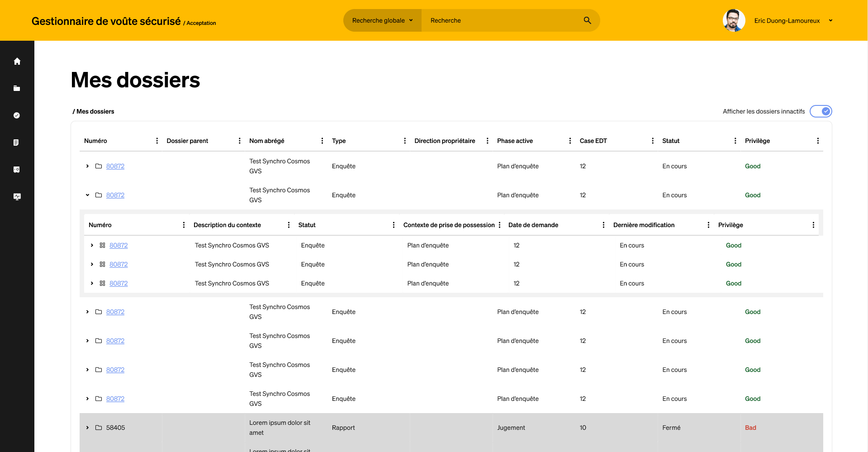Open the dossier 80872 link
The width and height of the screenshot is (868, 452).
(115, 166)
